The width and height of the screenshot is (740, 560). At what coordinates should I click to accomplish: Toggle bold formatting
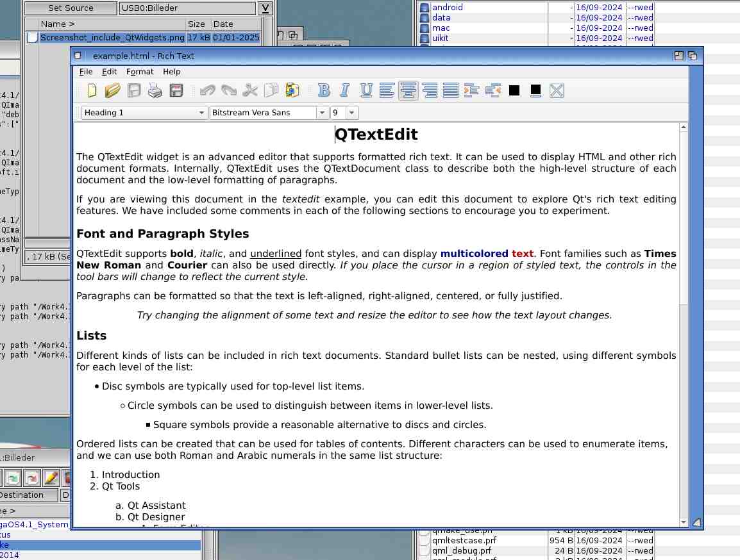(x=324, y=90)
